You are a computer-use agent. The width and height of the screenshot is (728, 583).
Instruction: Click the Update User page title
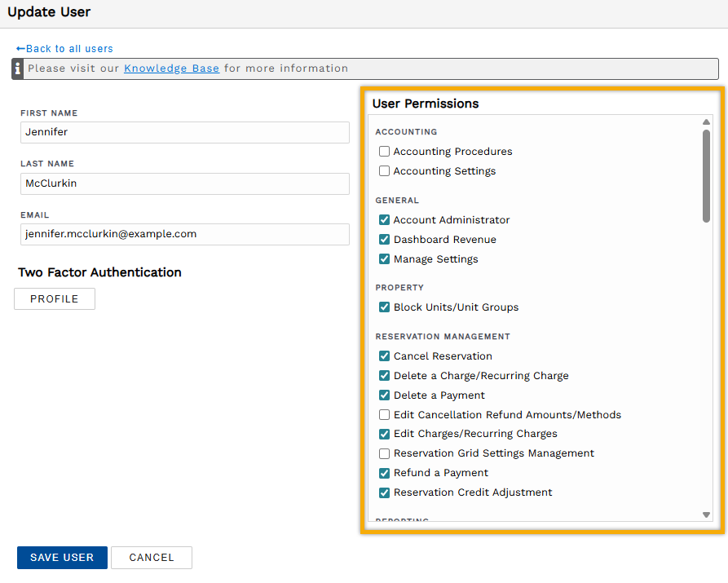coord(49,12)
